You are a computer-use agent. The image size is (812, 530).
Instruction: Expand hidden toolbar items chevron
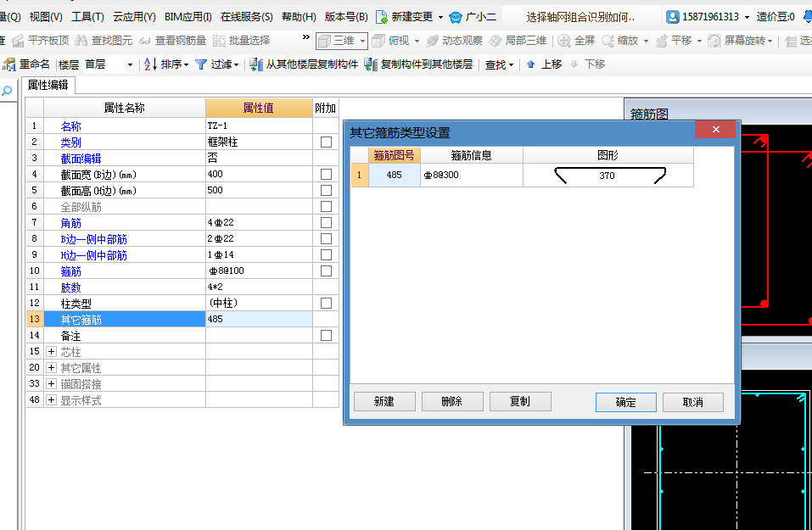pos(306,37)
